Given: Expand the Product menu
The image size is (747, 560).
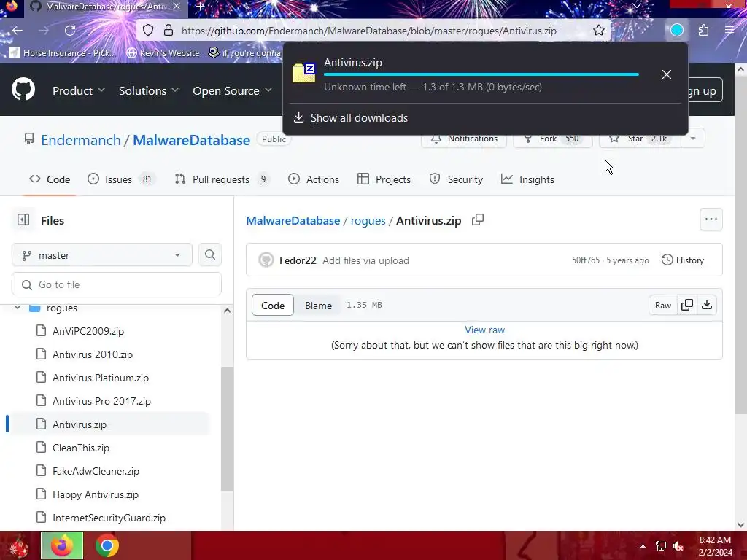Looking at the screenshot, I should pyautogui.click(x=79, y=90).
